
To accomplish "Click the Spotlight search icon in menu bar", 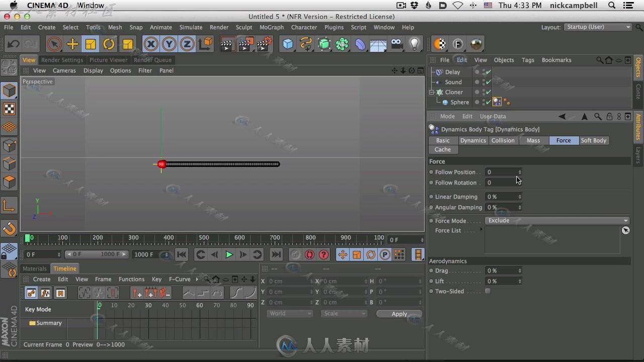I will [x=612, y=6].
